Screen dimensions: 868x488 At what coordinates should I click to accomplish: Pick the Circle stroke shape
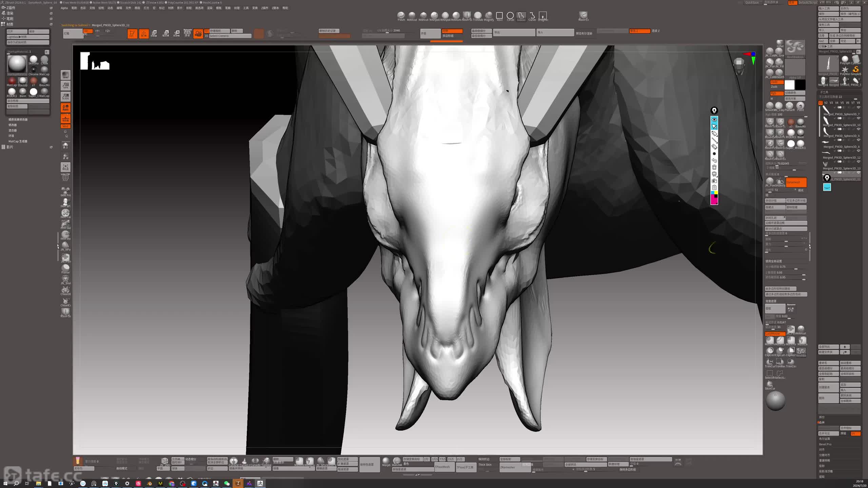(510, 16)
